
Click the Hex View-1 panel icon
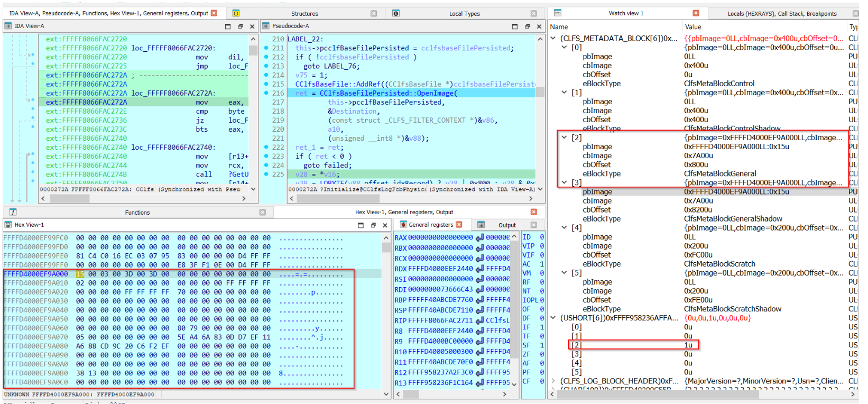pos(8,225)
